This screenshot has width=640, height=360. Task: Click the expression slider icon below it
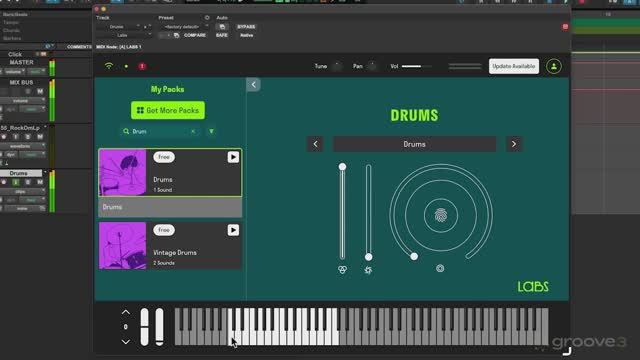(342, 270)
